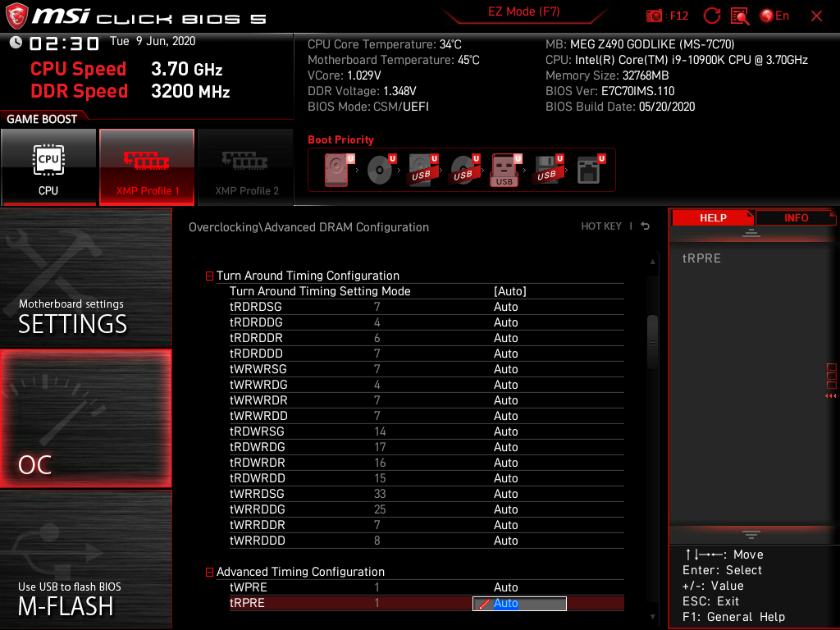
Task: Toggle XMP Profile 1
Action: click(x=147, y=167)
